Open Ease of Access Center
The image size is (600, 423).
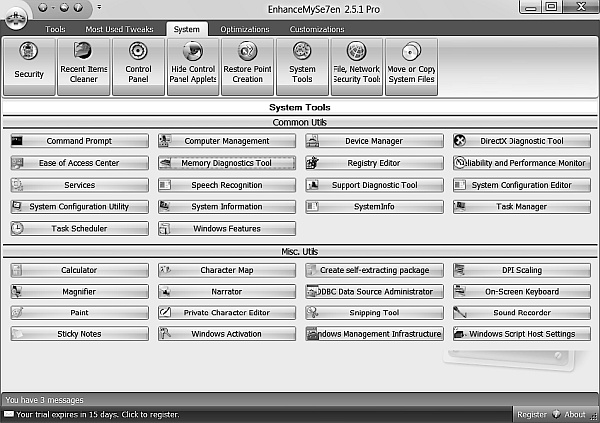(x=80, y=163)
